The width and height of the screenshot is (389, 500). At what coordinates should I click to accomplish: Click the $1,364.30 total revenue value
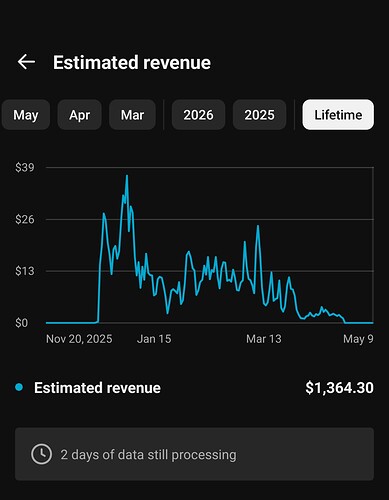point(339,388)
